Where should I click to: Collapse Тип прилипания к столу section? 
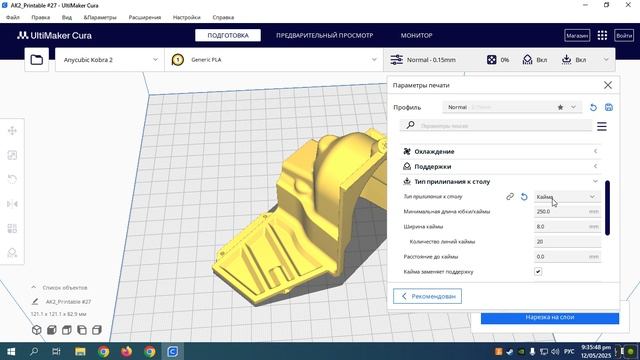click(501, 182)
